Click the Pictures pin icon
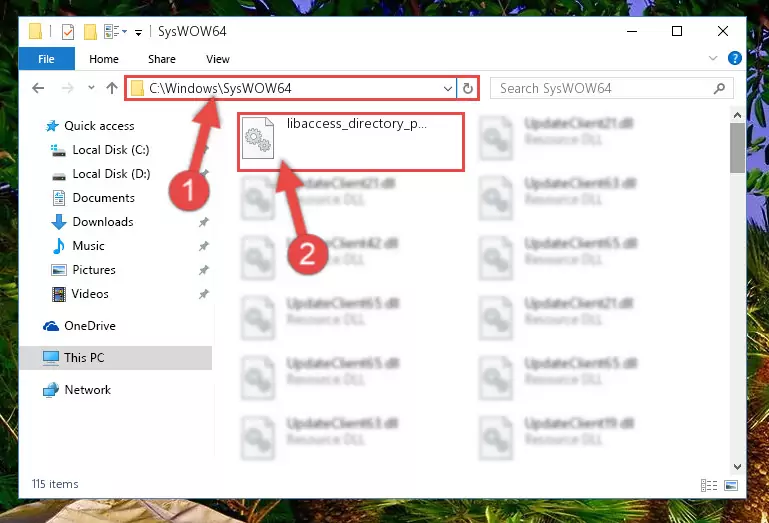 204,270
